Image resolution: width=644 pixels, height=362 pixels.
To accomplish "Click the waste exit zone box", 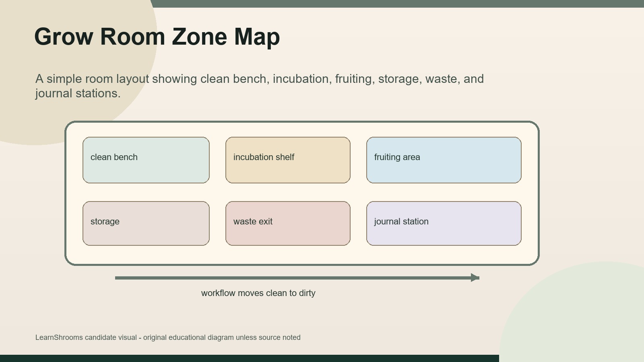I will tap(288, 223).
